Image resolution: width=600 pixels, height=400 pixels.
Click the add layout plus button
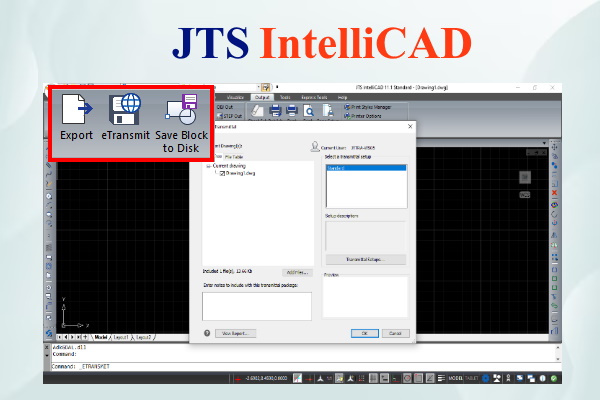[x=85, y=337]
